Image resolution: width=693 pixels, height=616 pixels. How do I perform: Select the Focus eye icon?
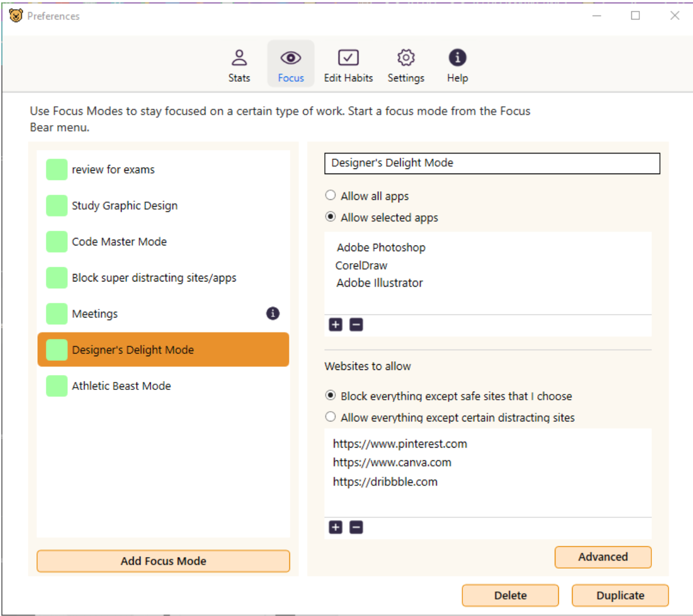[x=291, y=58]
